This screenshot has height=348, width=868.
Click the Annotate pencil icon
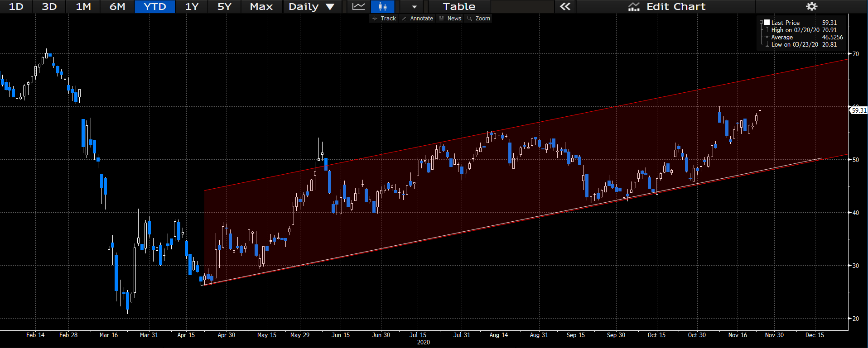pos(404,19)
